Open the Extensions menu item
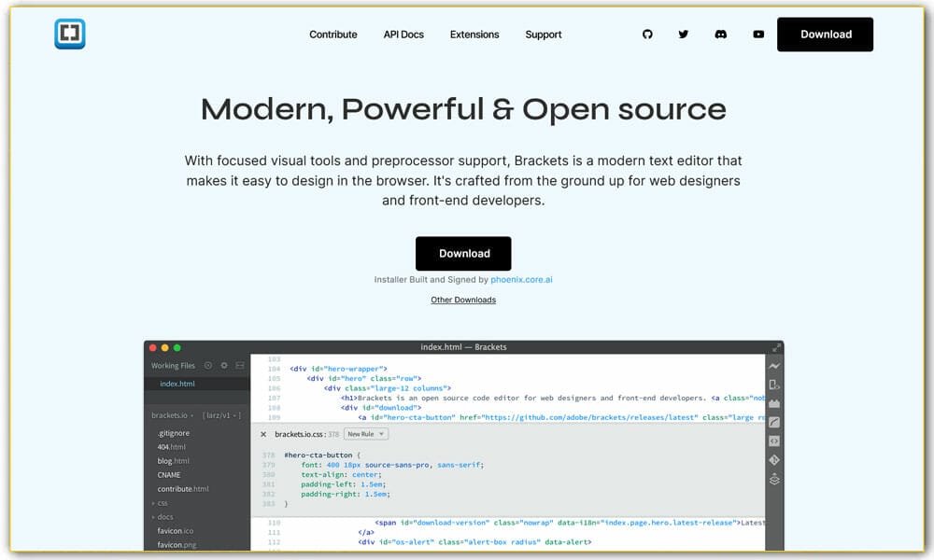 [x=474, y=35]
